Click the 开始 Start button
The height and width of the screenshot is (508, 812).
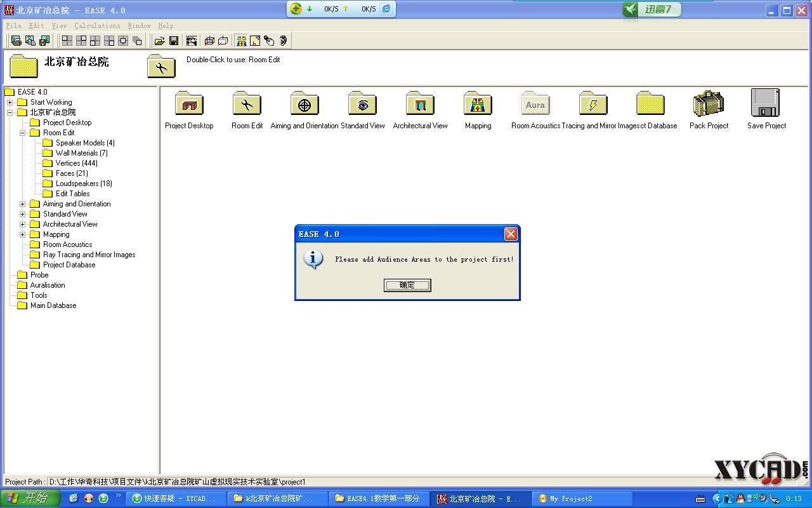click(30, 498)
